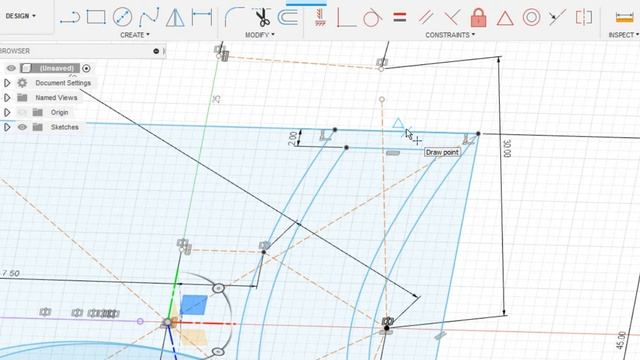Viewport: 640px width, 360px height.
Task: Click the 2.00 dimension value
Action: pyautogui.click(x=293, y=139)
